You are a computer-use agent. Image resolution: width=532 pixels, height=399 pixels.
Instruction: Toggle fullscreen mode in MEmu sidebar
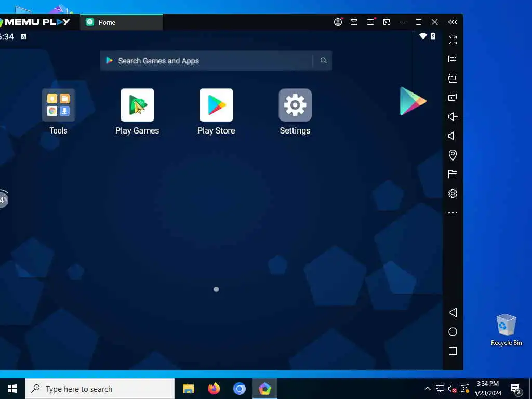click(453, 39)
